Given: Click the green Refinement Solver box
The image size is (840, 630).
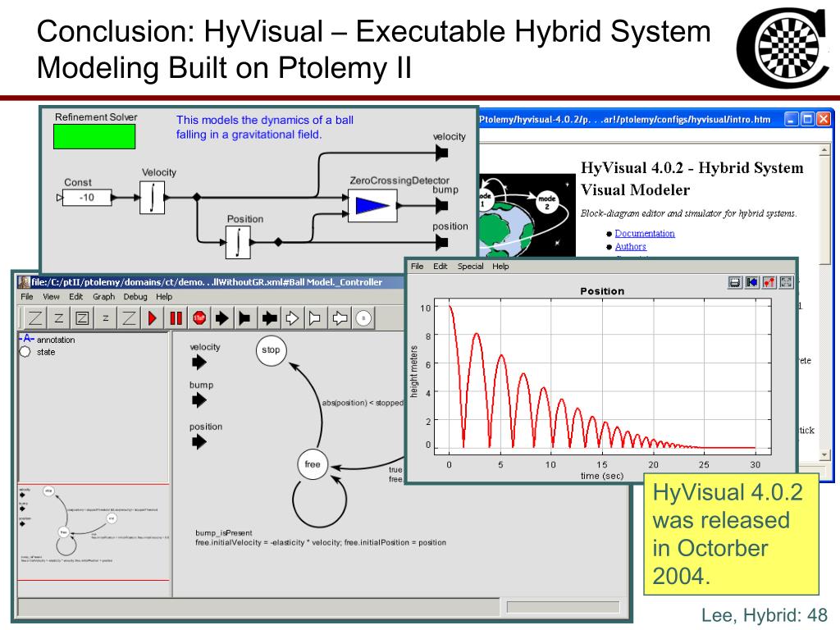Looking at the screenshot, I should pyautogui.click(x=94, y=136).
